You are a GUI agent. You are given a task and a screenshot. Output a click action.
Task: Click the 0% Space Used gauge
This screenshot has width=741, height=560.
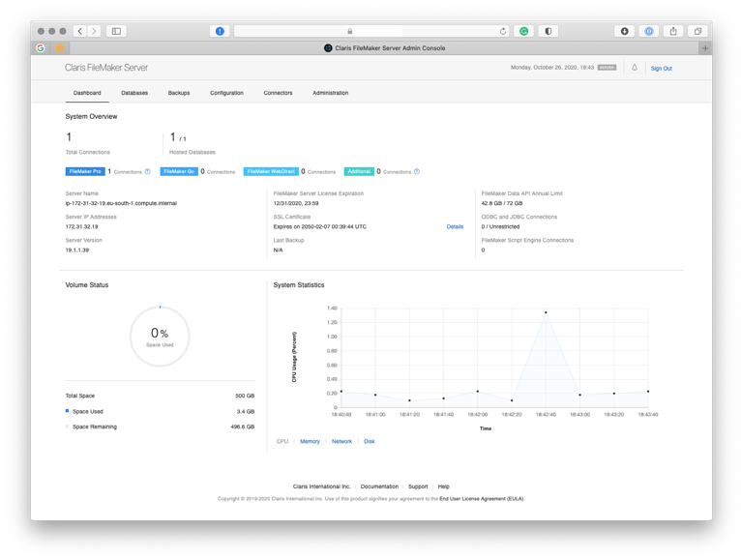160,337
